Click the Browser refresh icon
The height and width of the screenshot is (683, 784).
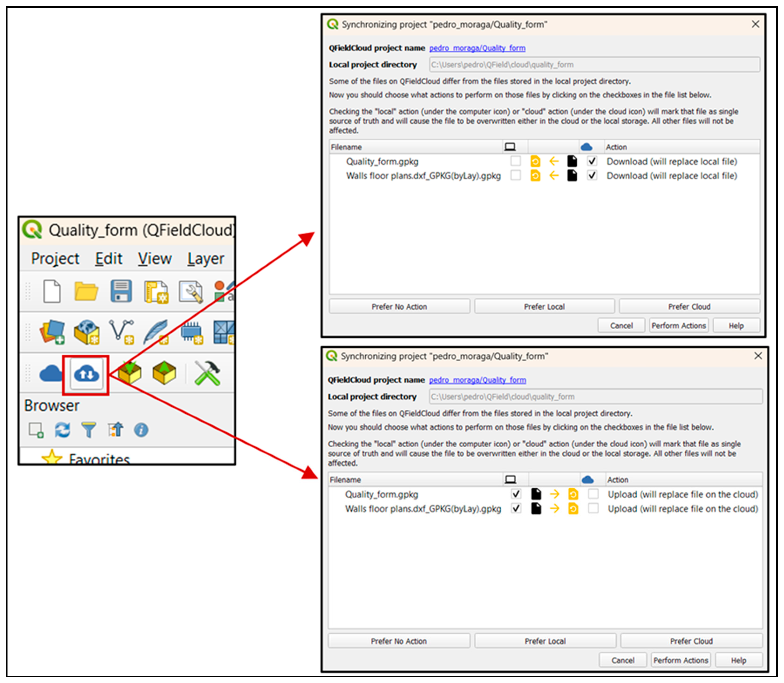(62, 430)
